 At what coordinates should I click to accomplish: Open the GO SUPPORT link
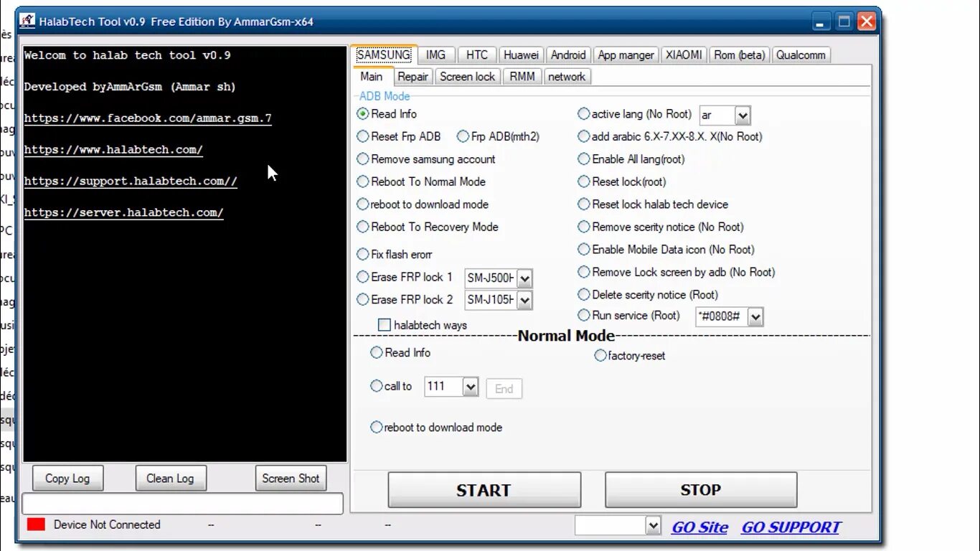coord(791,527)
